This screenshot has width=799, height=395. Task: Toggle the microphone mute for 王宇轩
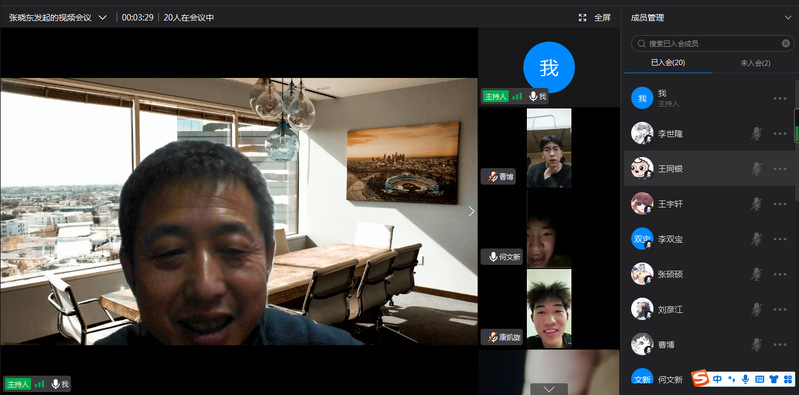[756, 204]
